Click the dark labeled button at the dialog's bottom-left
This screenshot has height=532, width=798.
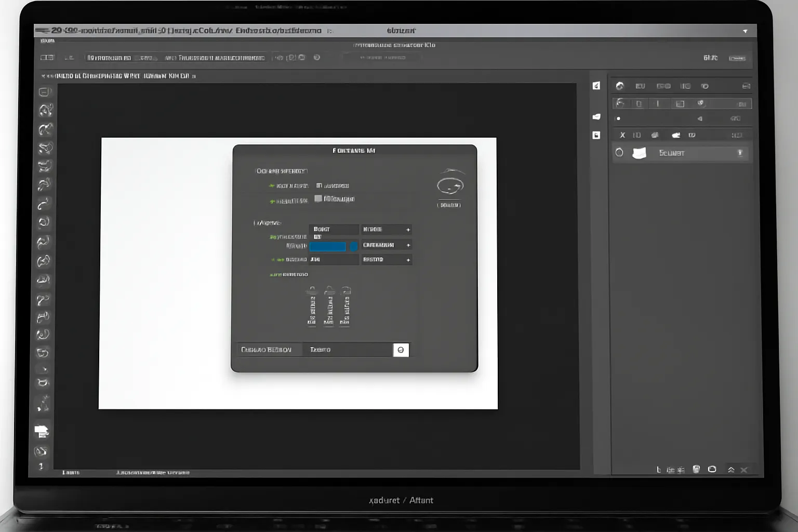coord(269,350)
